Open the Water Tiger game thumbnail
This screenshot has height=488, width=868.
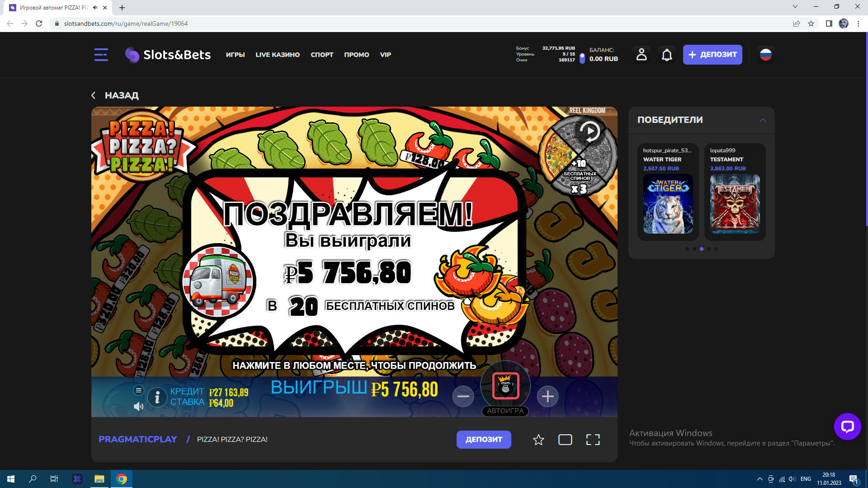668,204
